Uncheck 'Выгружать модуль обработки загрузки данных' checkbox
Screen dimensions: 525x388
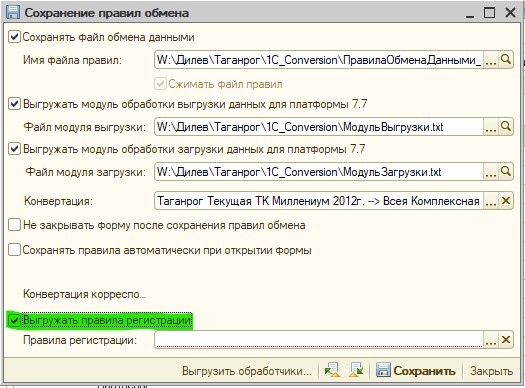(x=14, y=149)
